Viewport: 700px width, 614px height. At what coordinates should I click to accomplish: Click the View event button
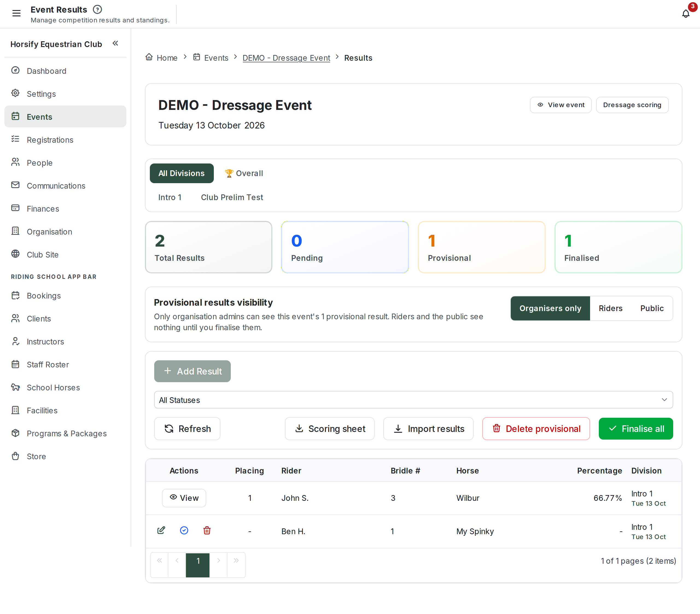click(561, 105)
